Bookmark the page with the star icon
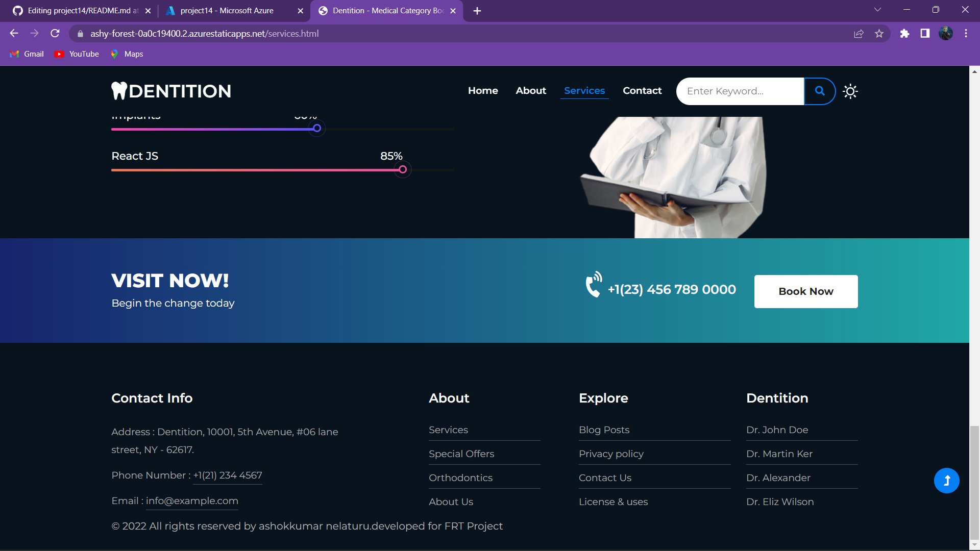 click(879, 33)
